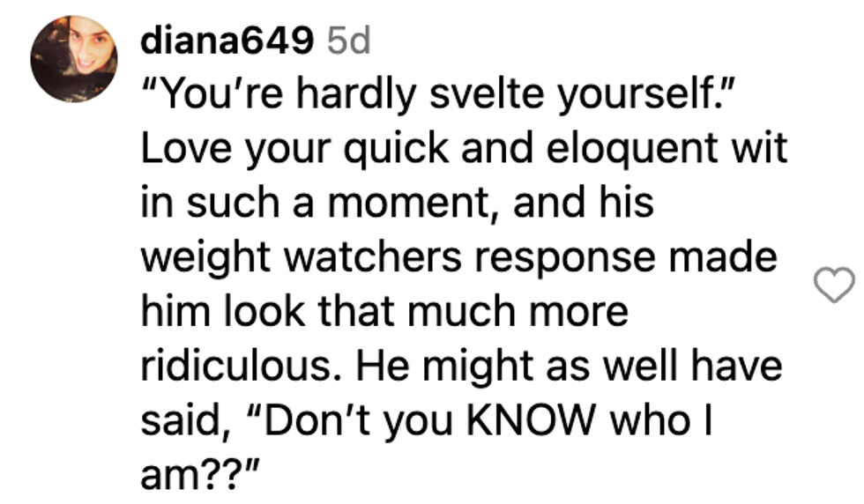864x504 pixels.
Task: Click the diana649 username link
Action: point(227,40)
